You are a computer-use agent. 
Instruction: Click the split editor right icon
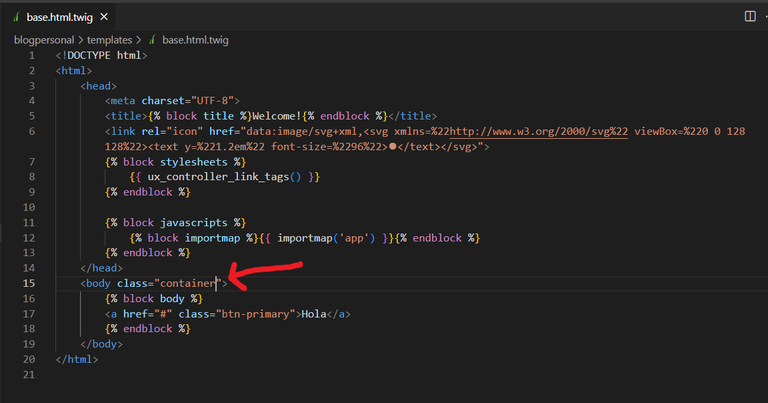tap(750, 16)
